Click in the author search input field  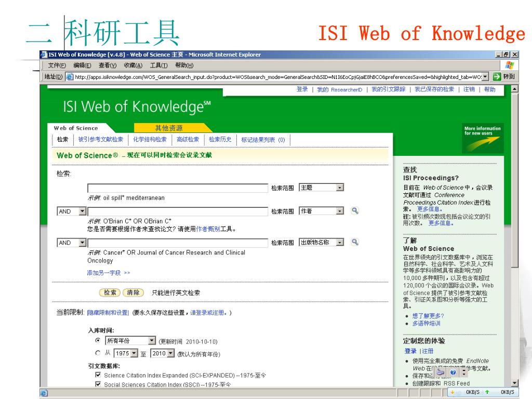pos(178,211)
